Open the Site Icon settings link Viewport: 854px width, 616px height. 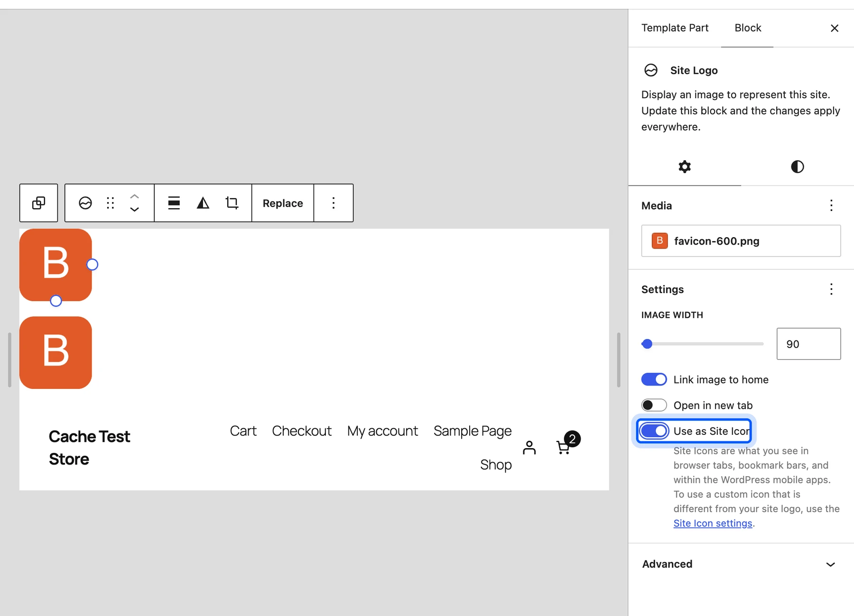[x=713, y=523]
